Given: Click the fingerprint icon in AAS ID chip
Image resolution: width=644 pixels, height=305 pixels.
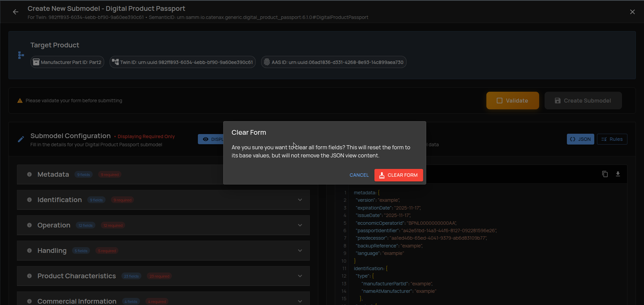Looking at the screenshot, I should coord(267,62).
